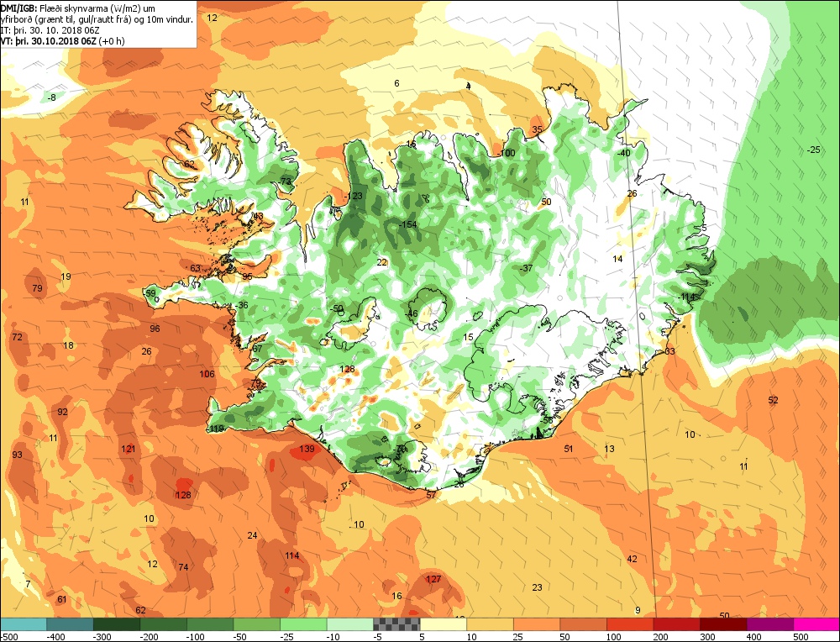Click the pale yellow legend swatch between 5 and 10
This screenshot has height=642, width=840.
click(x=444, y=624)
